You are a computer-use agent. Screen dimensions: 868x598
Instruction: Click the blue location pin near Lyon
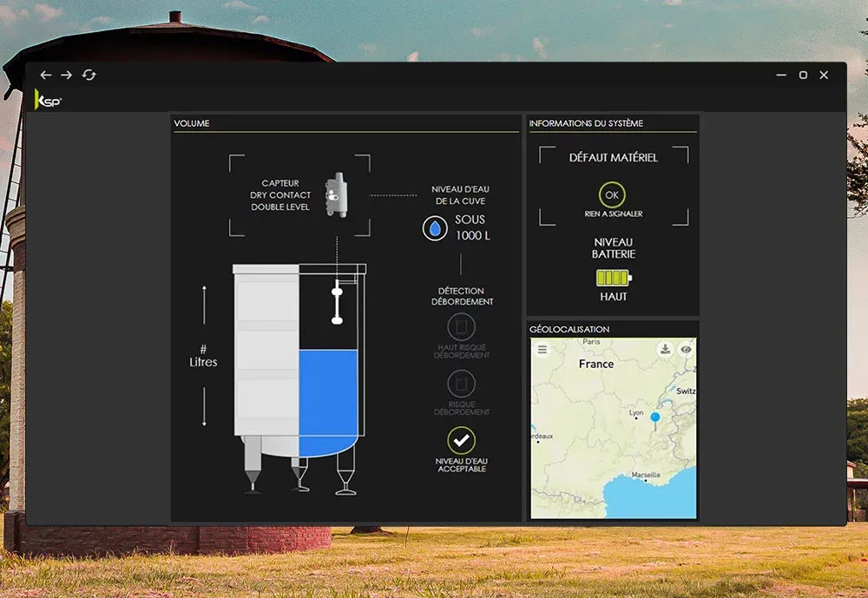pyautogui.click(x=655, y=419)
